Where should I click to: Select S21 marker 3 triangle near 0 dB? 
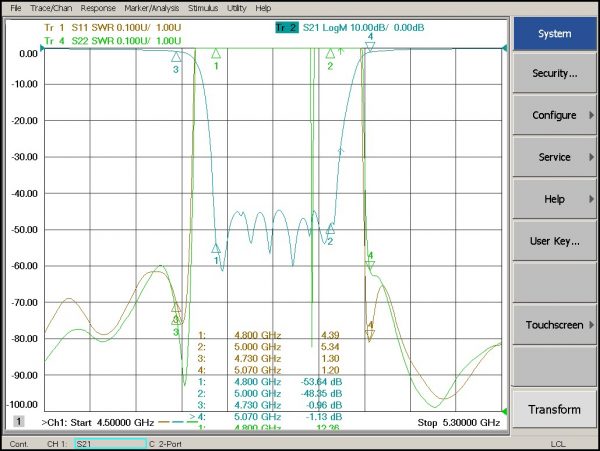tap(176, 57)
